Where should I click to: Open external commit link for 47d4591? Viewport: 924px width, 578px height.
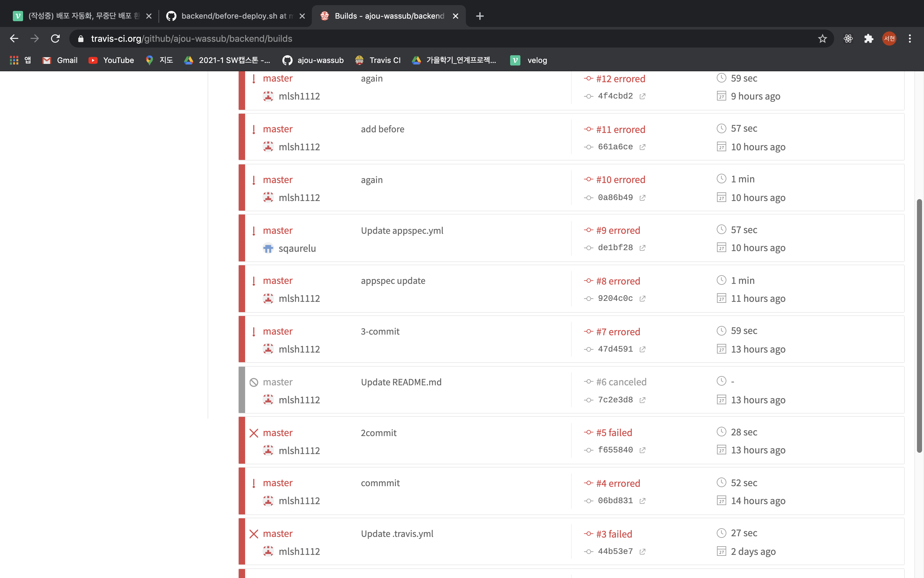pos(643,349)
